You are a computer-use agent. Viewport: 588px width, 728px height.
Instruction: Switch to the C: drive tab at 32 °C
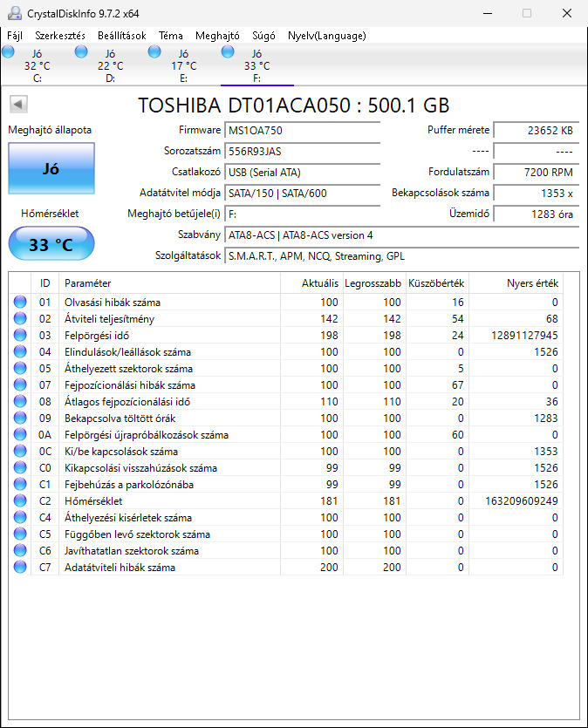(x=38, y=65)
